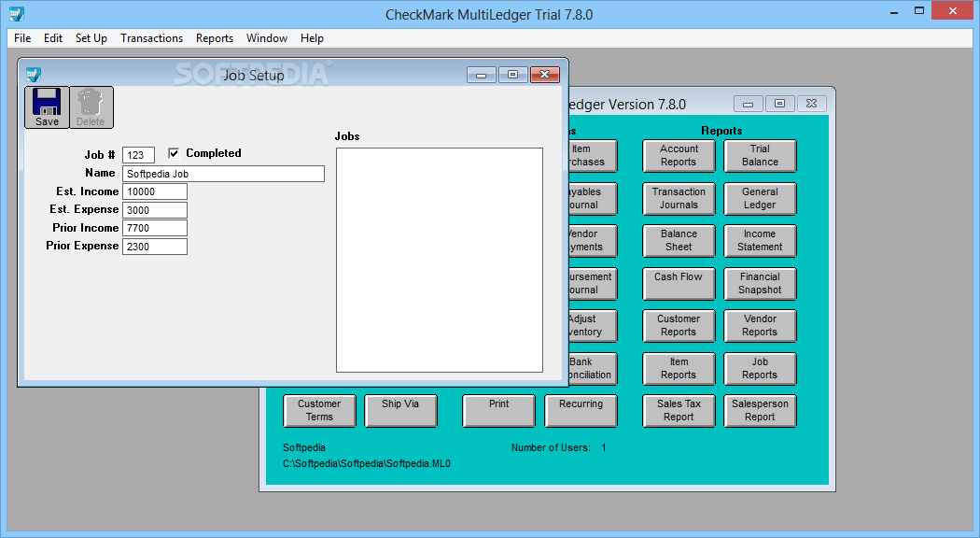The height and width of the screenshot is (538, 980).
Task: Click the partially hidden Item Purchases button
Action: pyautogui.click(x=593, y=155)
